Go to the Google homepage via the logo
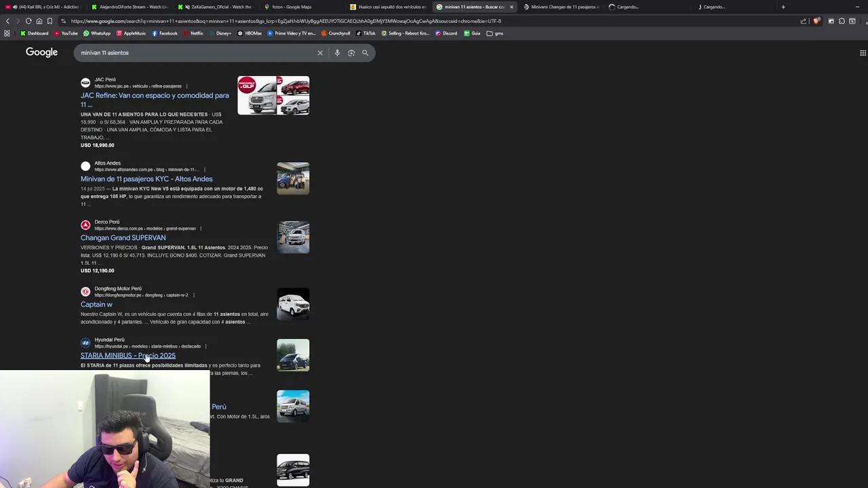Screen dimensions: 868x488 click(41, 52)
